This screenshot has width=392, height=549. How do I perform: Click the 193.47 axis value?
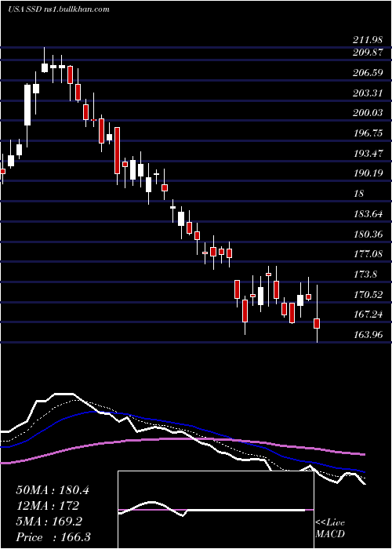pos(368,154)
